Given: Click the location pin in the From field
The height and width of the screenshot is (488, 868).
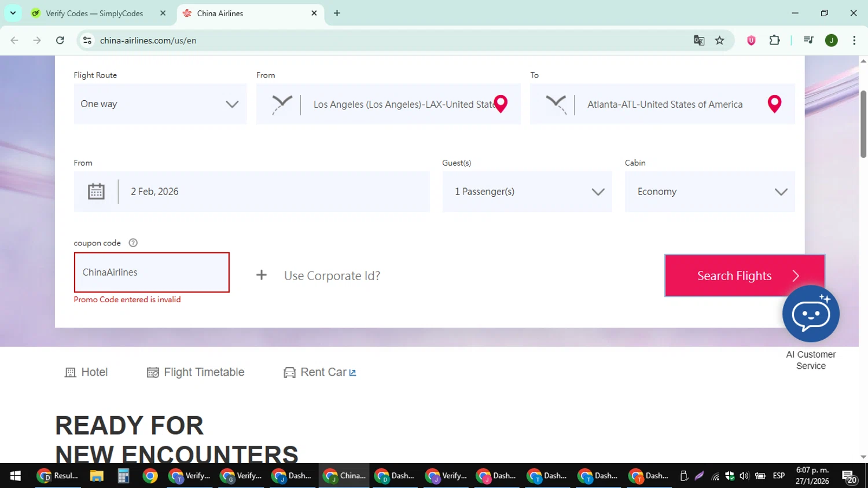Looking at the screenshot, I should (x=501, y=104).
